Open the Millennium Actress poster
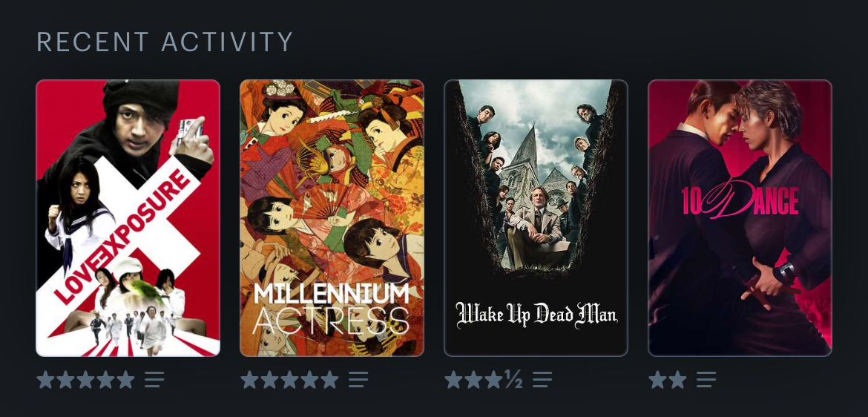 tap(332, 218)
